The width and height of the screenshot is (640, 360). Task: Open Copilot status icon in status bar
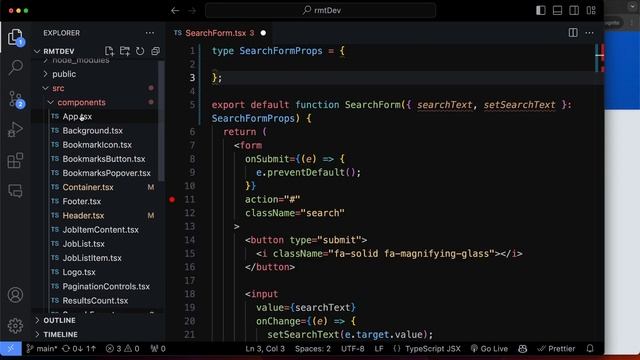522,349
